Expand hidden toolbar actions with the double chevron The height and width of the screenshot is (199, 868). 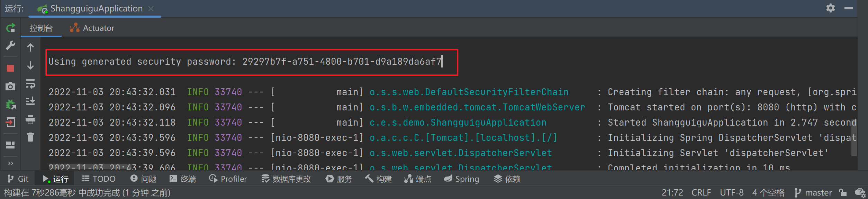(10, 163)
